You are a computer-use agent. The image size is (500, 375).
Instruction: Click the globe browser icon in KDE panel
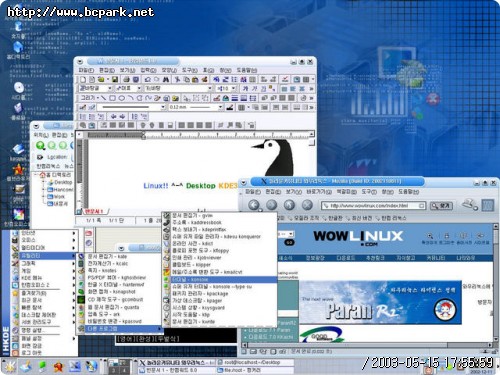point(91,366)
